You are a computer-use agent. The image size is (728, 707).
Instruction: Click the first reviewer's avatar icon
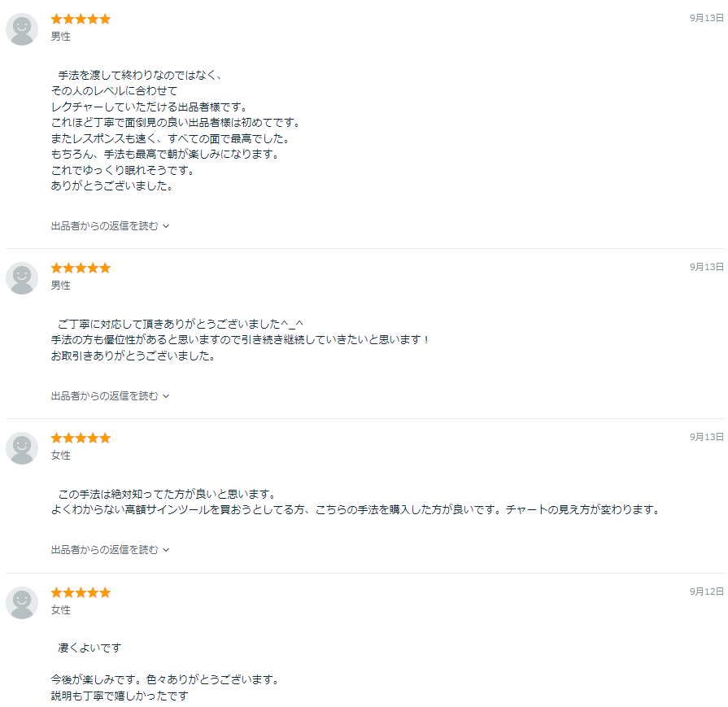click(x=22, y=29)
